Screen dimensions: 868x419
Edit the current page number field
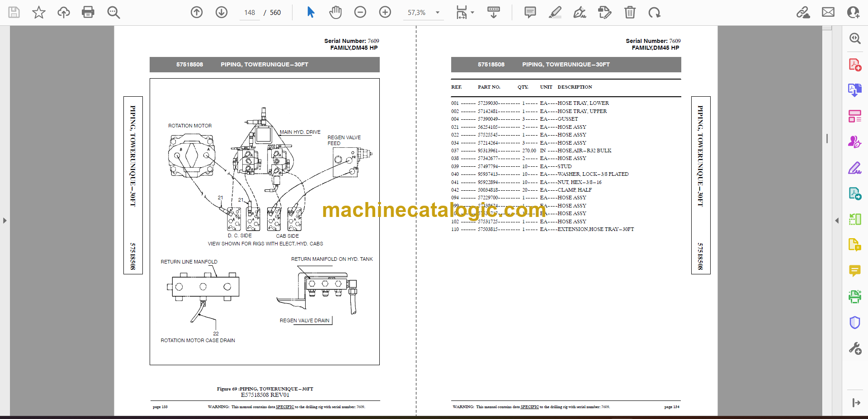(x=250, y=13)
